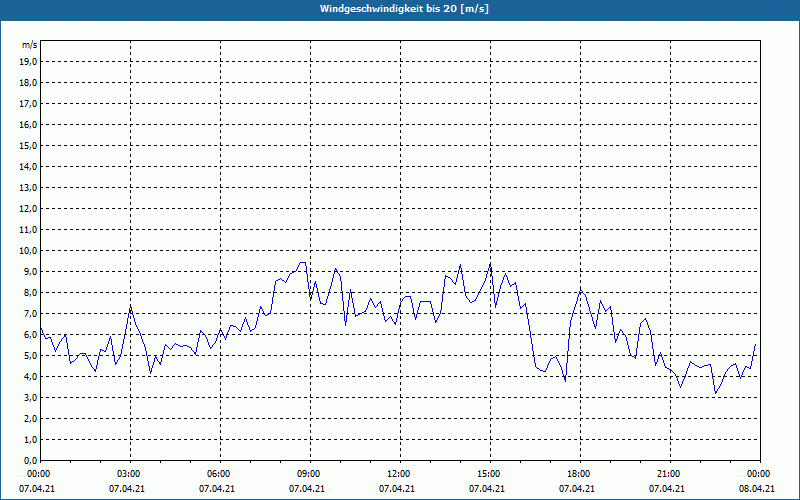Select the chart title Windgeschwindigkeit bis 20 [m/s]
The width and height of the screenshot is (800, 500).
point(404,9)
